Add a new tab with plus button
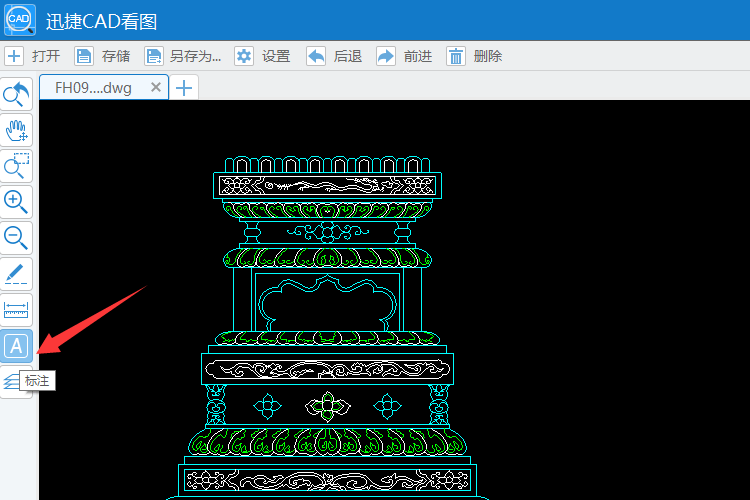 (184, 88)
